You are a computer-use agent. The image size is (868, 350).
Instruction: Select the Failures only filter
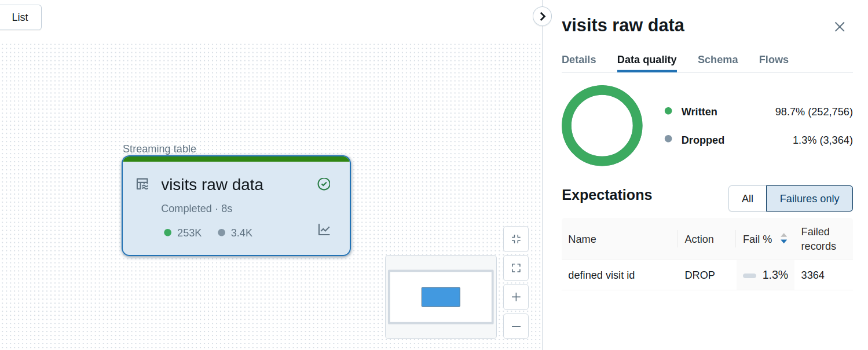[x=809, y=199]
